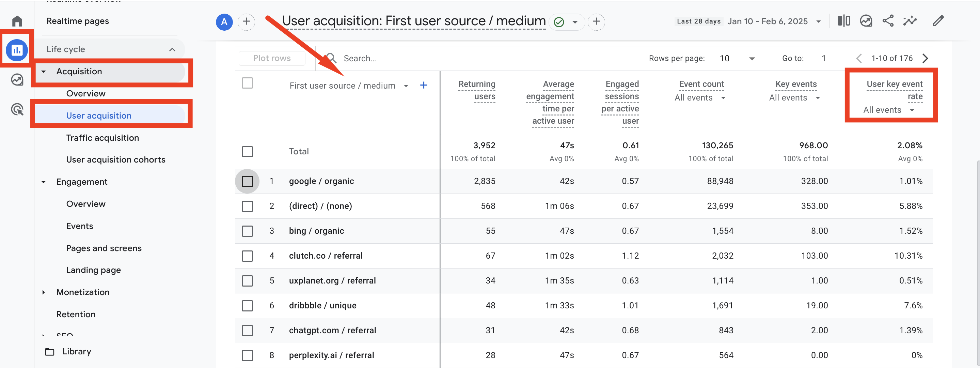980x368 pixels.
Task: Click the search magnifier icon
Action: point(331,58)
